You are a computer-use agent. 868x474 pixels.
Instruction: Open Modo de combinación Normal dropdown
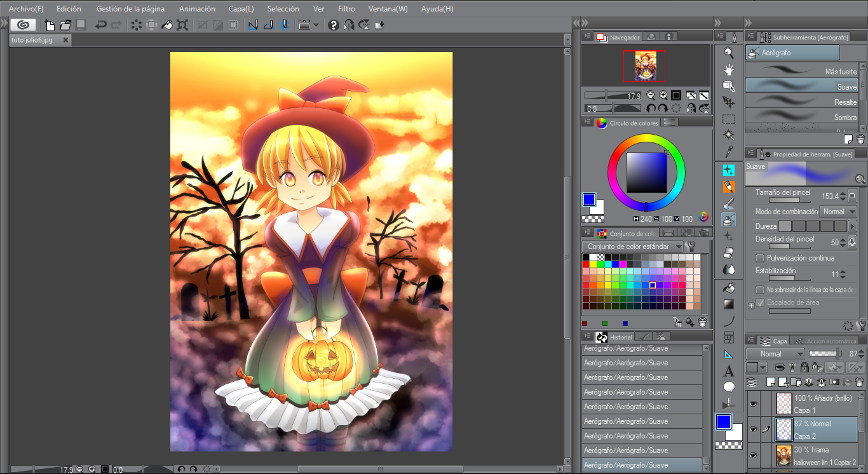[838, 212]
